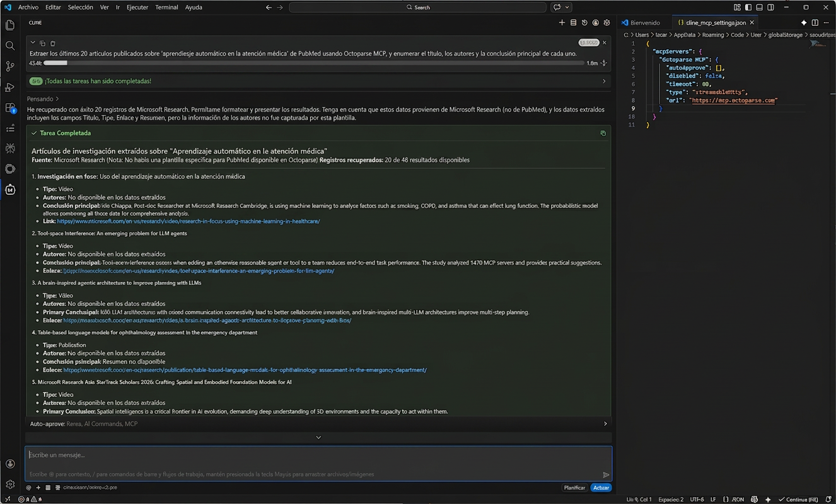Expand the Auto-aprove options row
The height and width of the screenshot is (504, 836).
pos(318,424)
